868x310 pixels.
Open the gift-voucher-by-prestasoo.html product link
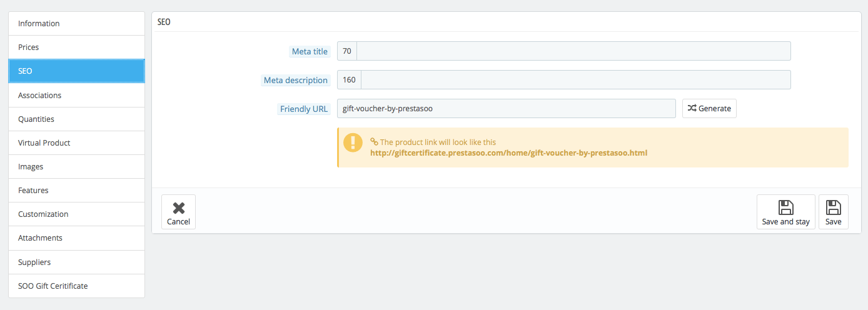pos(508,152)
